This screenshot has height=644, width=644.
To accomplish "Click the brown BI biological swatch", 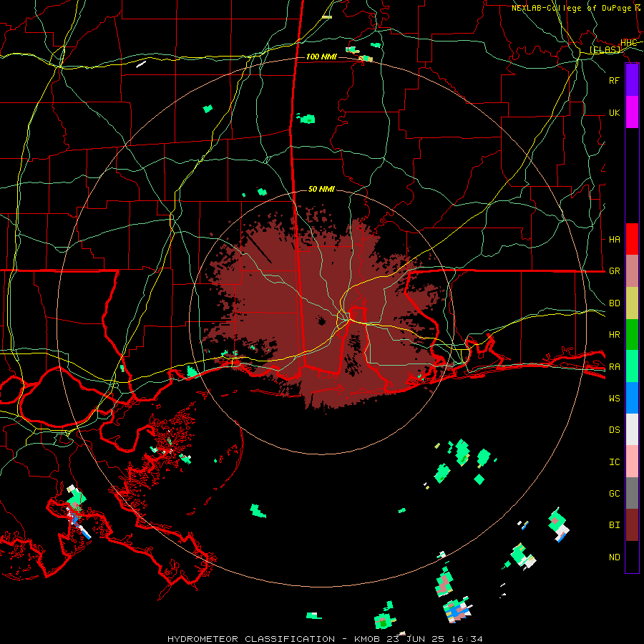I will (632, 525).
